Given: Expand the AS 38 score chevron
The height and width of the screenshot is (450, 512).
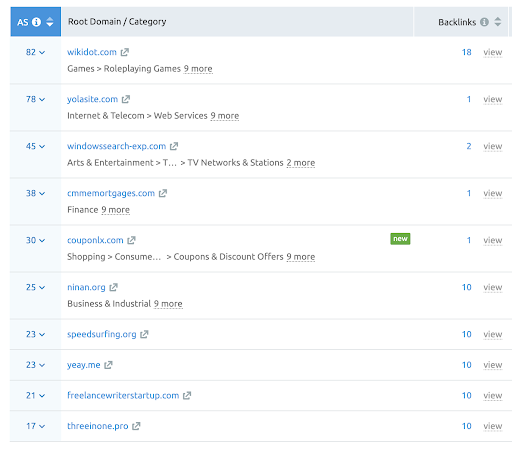Looking at the screenshot, I should 42,193.
